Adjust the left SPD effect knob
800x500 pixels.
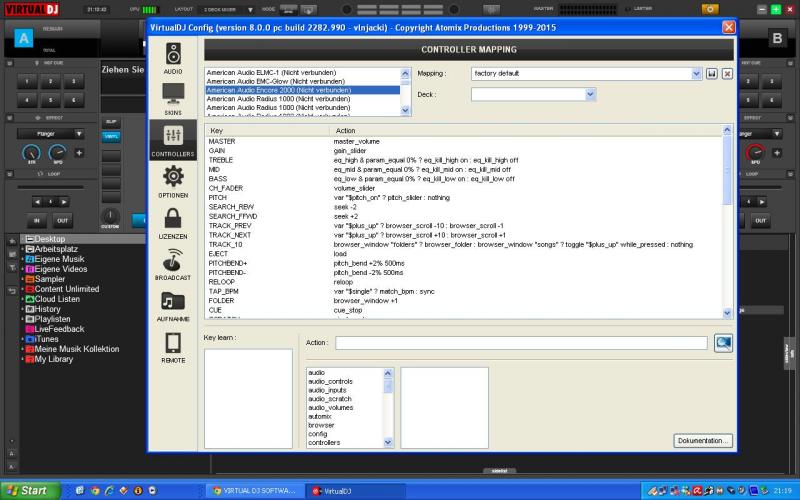[x=58, y=153]
